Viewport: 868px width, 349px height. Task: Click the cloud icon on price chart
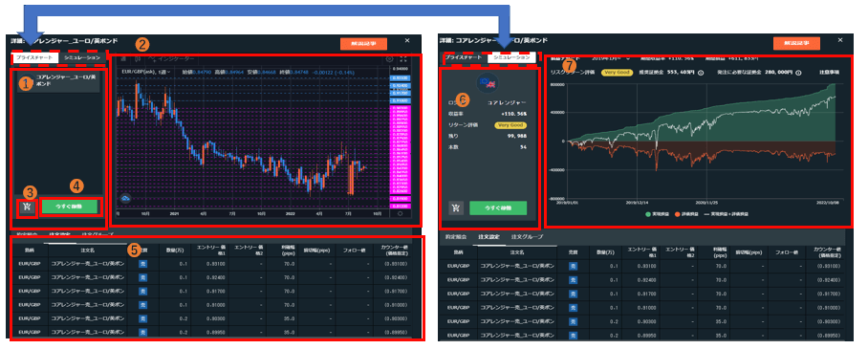click(x=125, y=198)
